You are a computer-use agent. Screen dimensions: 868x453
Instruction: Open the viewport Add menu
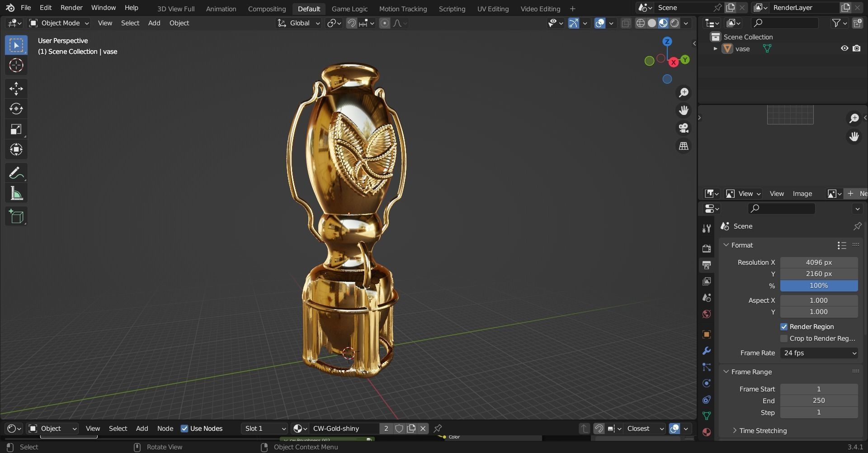point(154,23)
